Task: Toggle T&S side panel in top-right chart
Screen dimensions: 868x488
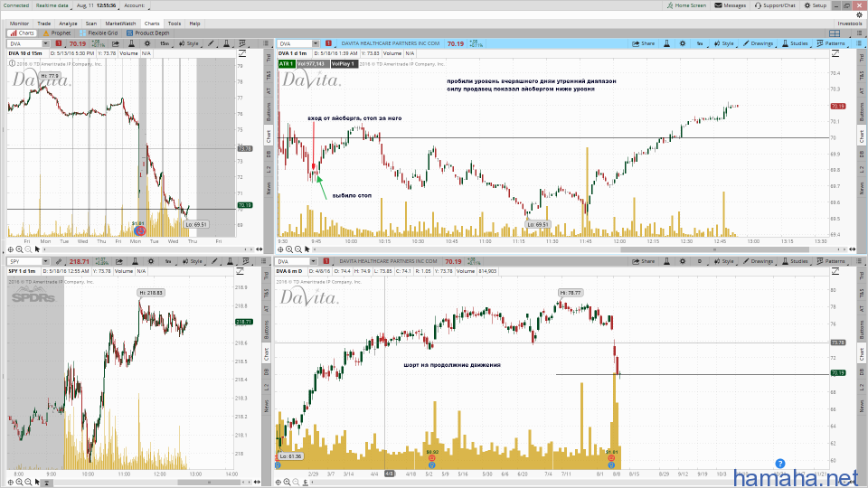Action: coord(862,75)
